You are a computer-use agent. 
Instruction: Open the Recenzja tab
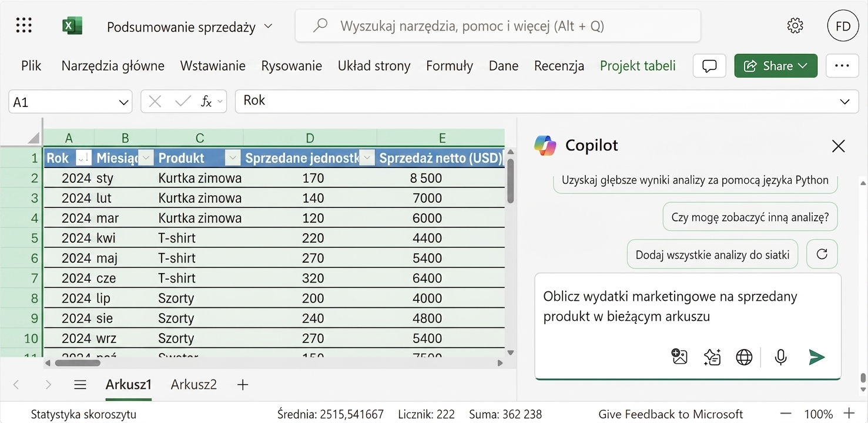click(559, 66)
